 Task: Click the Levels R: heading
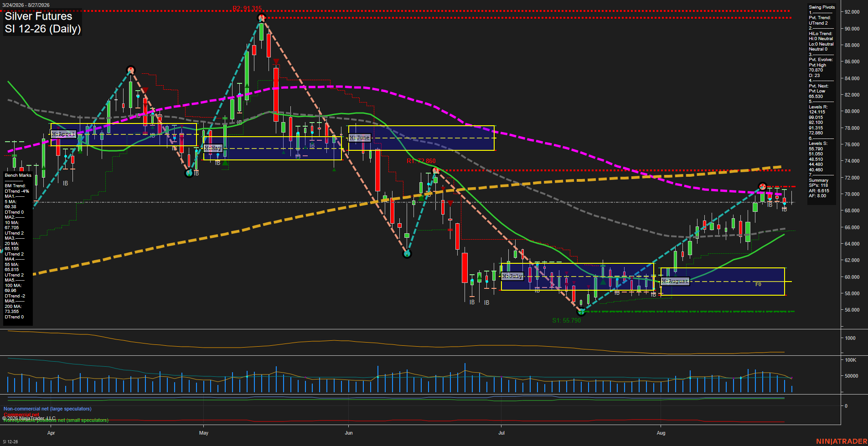[x=818, y=107]
